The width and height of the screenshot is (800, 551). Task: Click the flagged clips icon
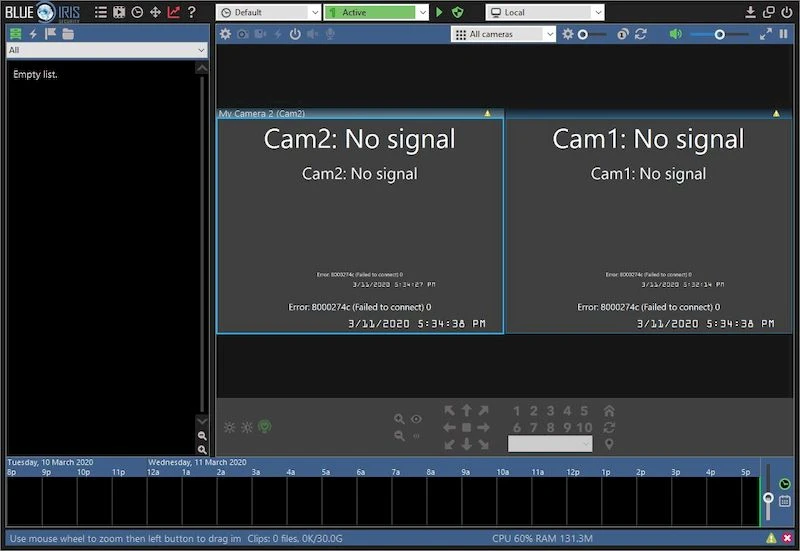(x=50, y=34)
